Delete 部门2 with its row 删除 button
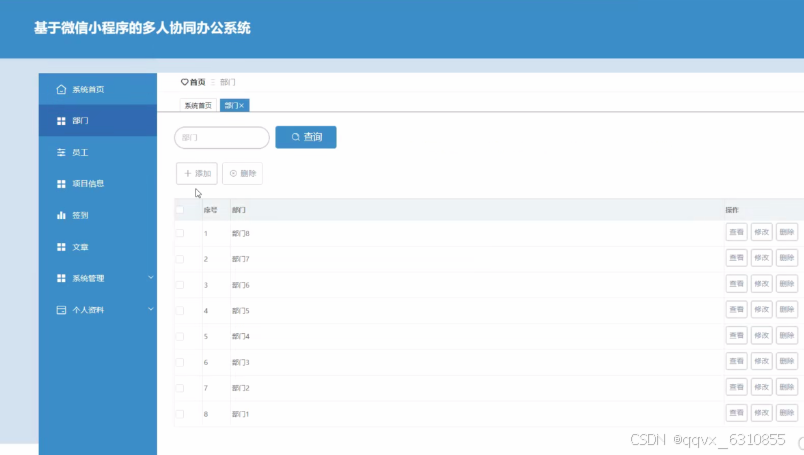Screen dimensions: 804x455 (787, 387)
